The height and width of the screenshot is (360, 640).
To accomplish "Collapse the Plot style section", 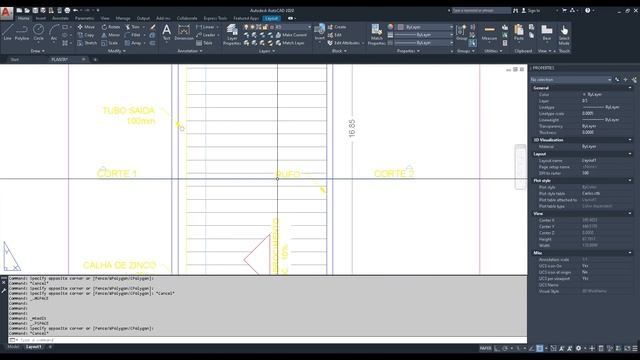I will [x=630, y=180].
